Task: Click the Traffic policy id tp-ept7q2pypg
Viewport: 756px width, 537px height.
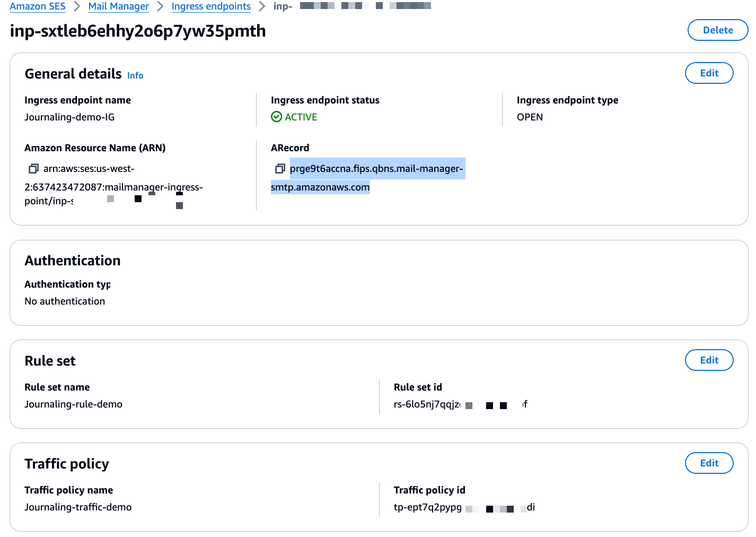Action: [x=429, y=508]
